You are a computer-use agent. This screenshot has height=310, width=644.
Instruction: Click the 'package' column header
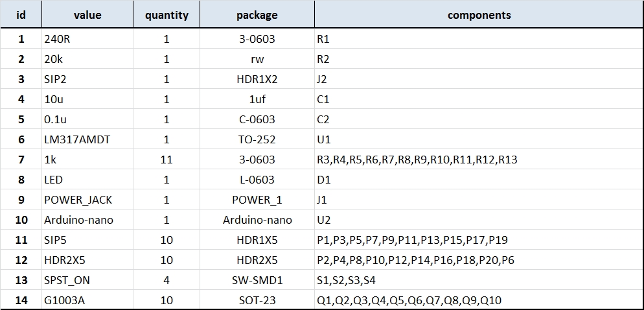tap(257, 15)
